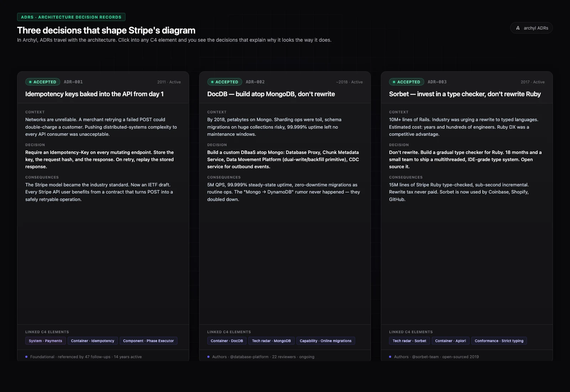The image size is (570, 392).
Task: Select the heading "Three decisions that shape Stripe's diagram"
Action: click(x=106, y=30)
